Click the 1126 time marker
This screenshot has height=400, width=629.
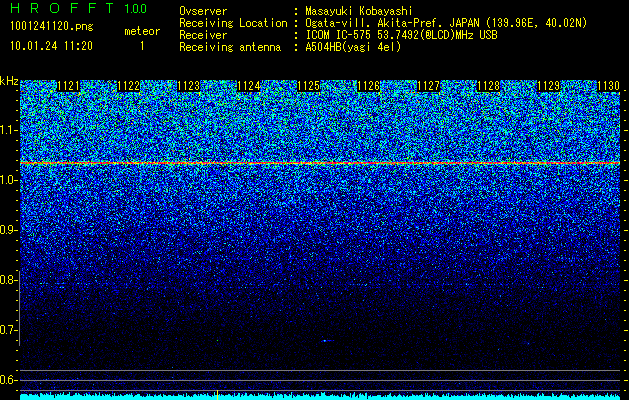click(368, 86)
